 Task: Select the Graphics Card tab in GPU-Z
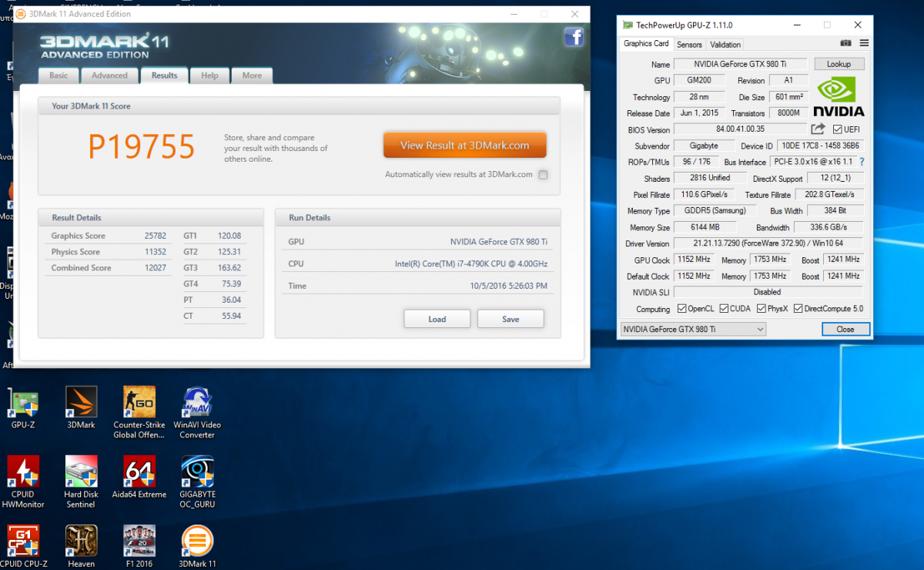coord(646,44)
